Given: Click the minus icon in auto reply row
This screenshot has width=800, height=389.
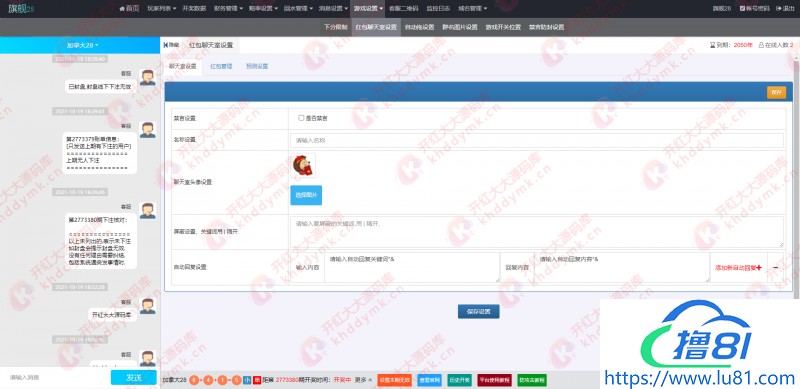Looking at the screenshot, I should pyautogui.click(x=775, y=268).
